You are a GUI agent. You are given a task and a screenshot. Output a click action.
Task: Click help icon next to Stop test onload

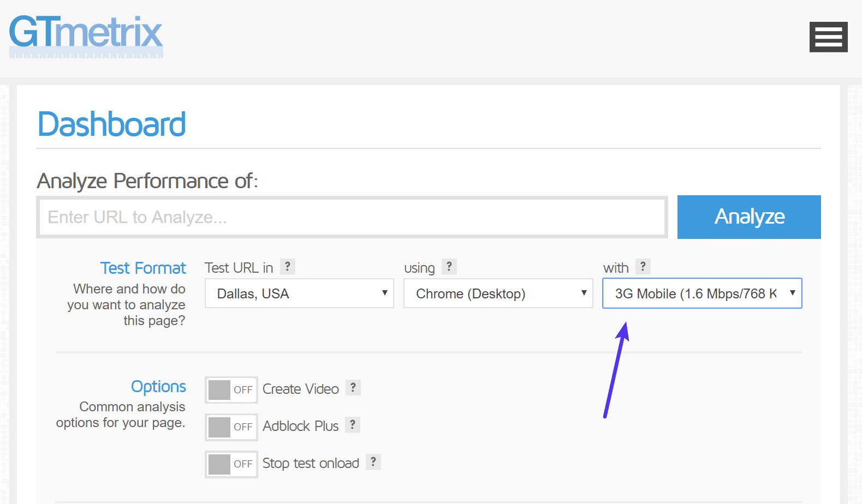click(373, 462)
